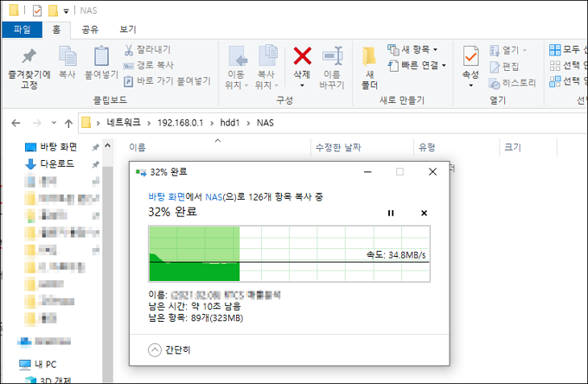Open the 보기 ribbon tab
The height and width of the screenshot is (384, 588).
pos(127,29)
